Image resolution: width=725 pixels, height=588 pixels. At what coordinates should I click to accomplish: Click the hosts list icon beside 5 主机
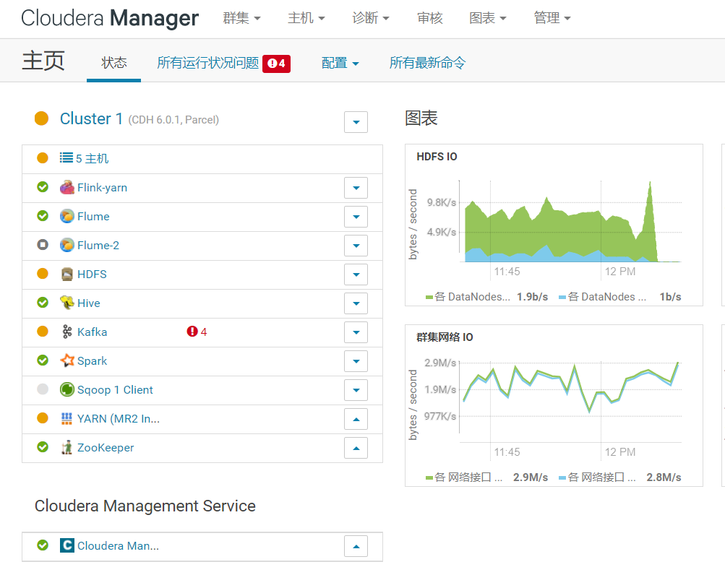click(66, 158)
